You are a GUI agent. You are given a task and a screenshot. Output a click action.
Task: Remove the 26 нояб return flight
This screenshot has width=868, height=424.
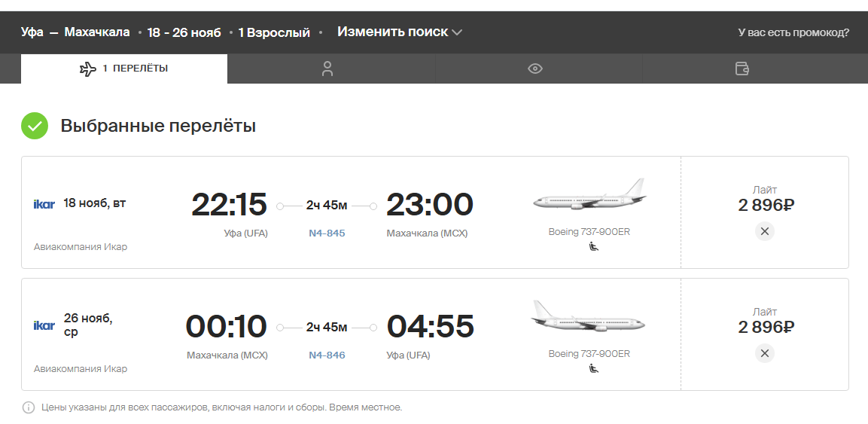(764, 353)
